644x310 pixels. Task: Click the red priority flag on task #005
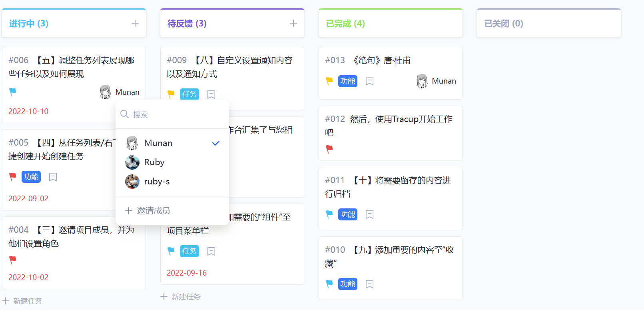[x=13, y=177]
